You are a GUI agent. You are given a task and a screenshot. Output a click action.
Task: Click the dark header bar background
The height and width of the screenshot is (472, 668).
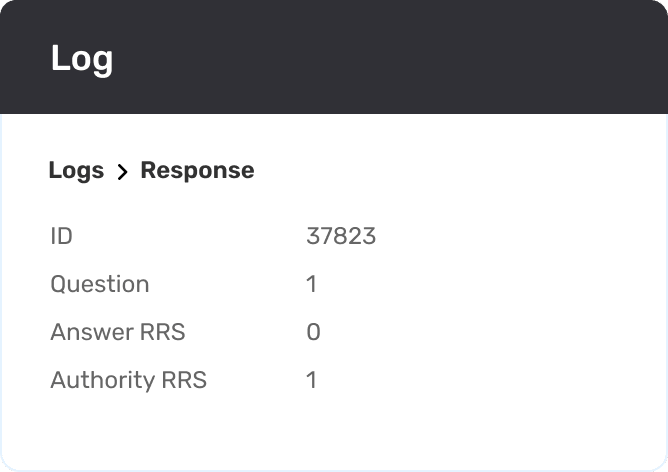point(383,58)
